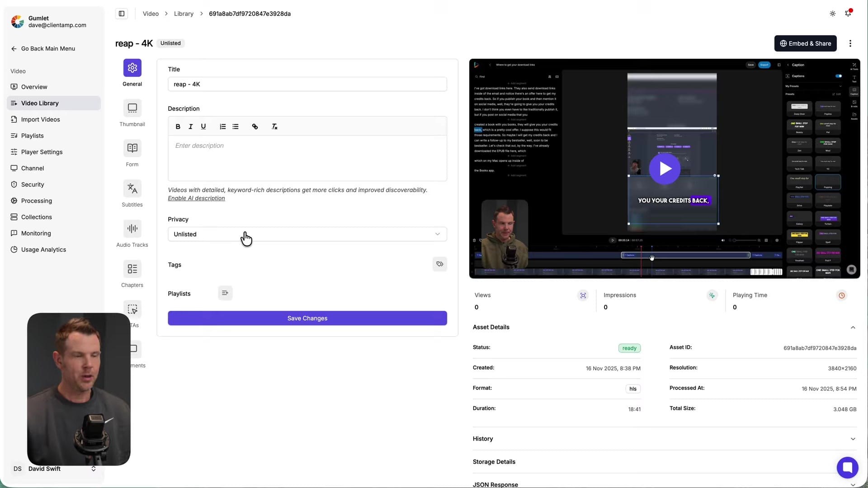Open the General settings tab icon
This screenshot has height=488, width=868.
pyautogui.click(x=132, y=68)
